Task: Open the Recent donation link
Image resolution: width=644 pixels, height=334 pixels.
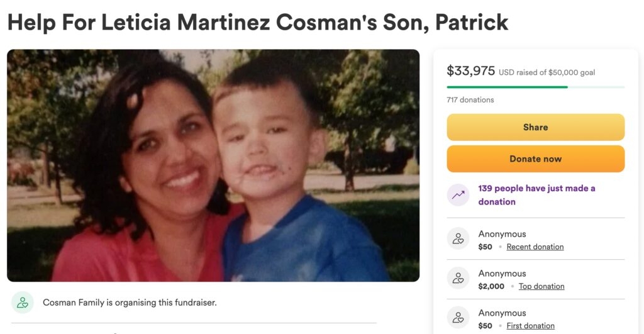Action: point(535,247)
